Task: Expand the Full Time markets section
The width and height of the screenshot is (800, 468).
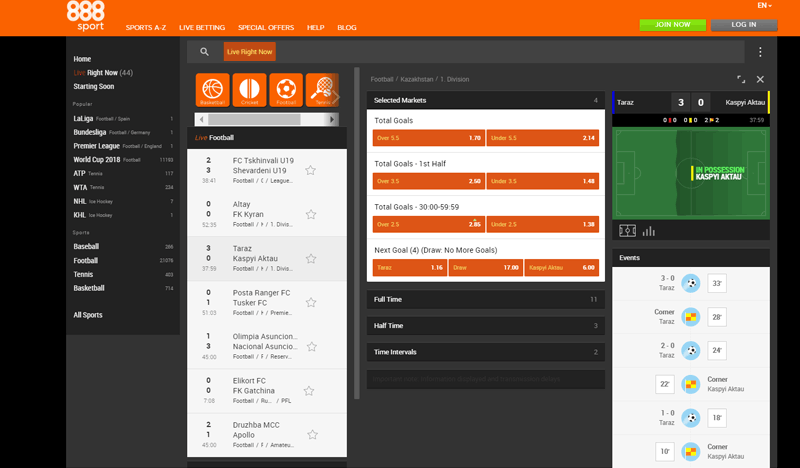Action: tap(485, 299)
